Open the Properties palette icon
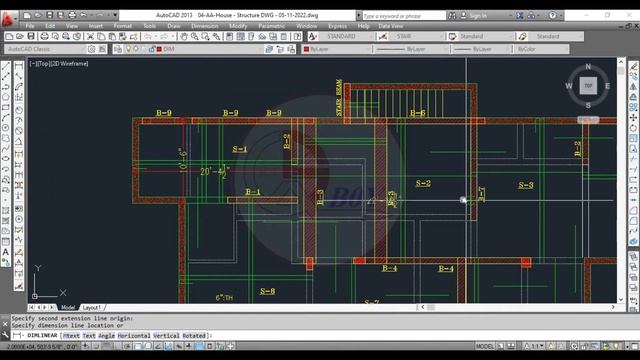The image size is (640, 360). [229, 37]
